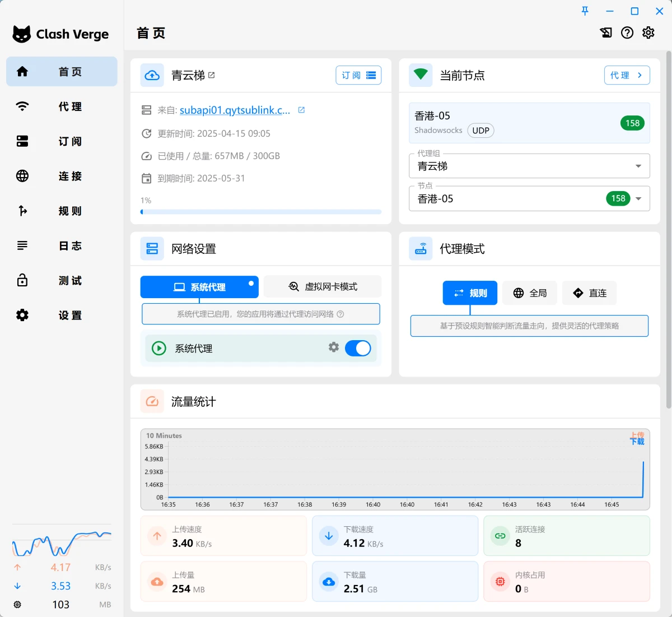672x617 pixels.
Task: Click the 下载速度 4.12 KB/s card
Action: 395,536
